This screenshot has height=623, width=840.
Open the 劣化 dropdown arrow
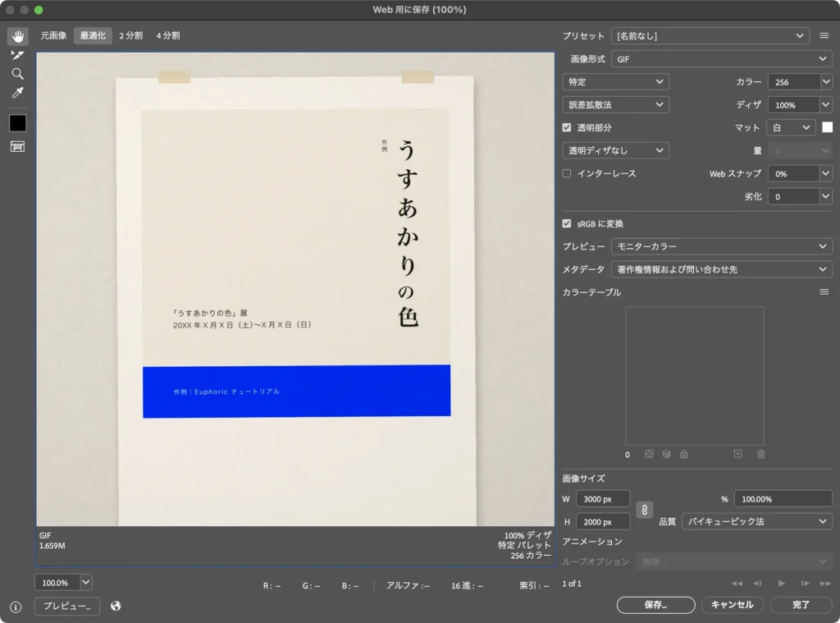click(x=826, y=197)
